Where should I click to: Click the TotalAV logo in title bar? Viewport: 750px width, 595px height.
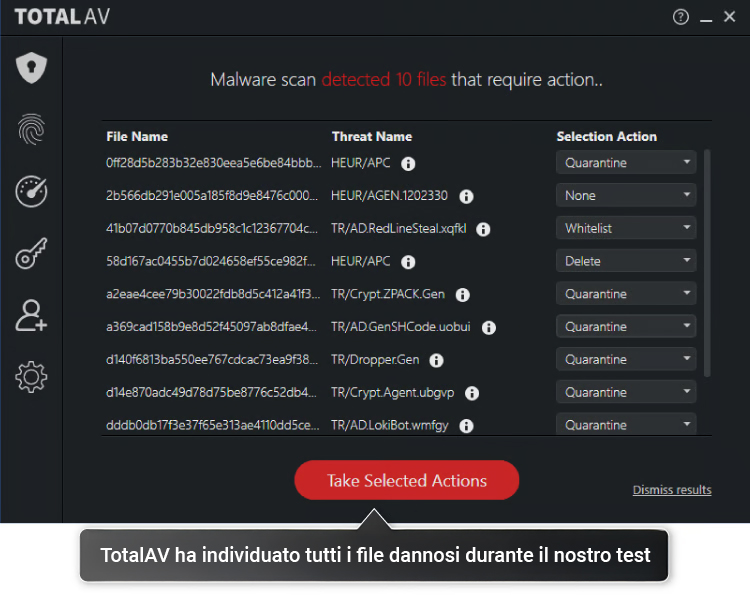[62, 17]
